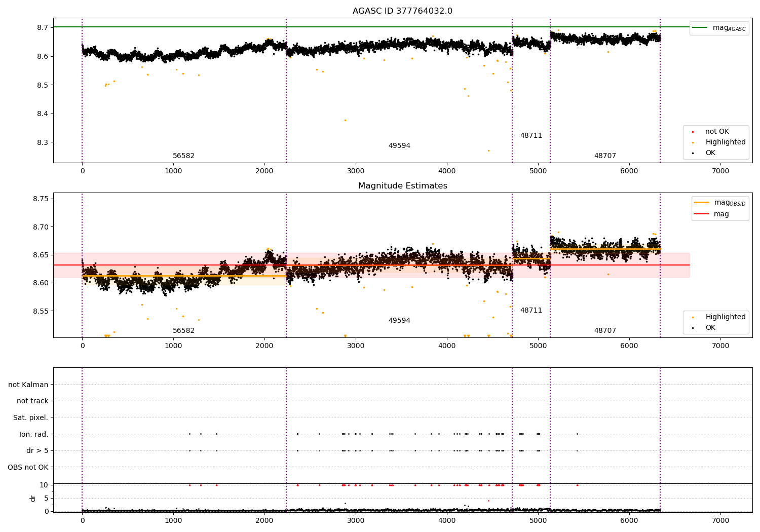Select OBSID label 56582 in Magnitude Estimates panel
Screen dimensions: 760x532
point(183,331)
